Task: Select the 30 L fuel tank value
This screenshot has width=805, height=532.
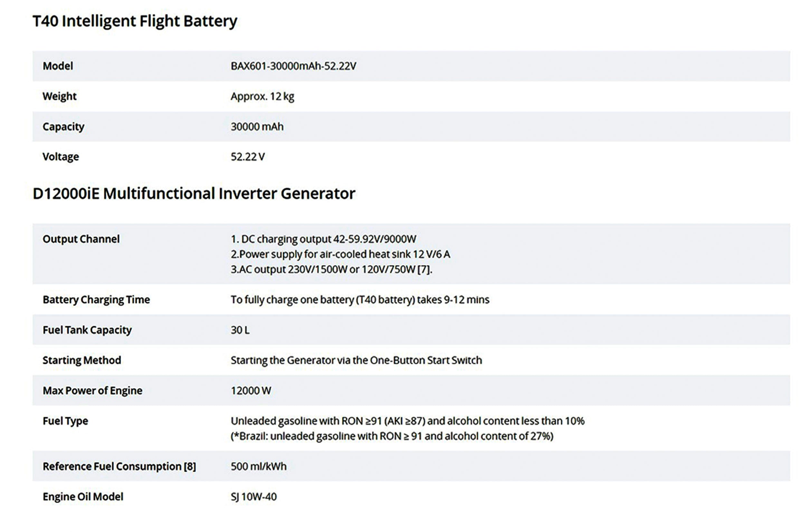Action: point(240,330)
